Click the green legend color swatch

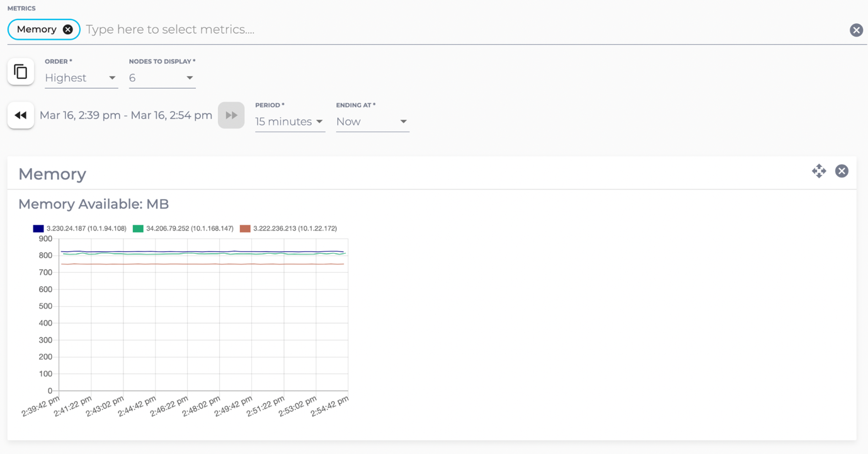(x=138, y=229)
